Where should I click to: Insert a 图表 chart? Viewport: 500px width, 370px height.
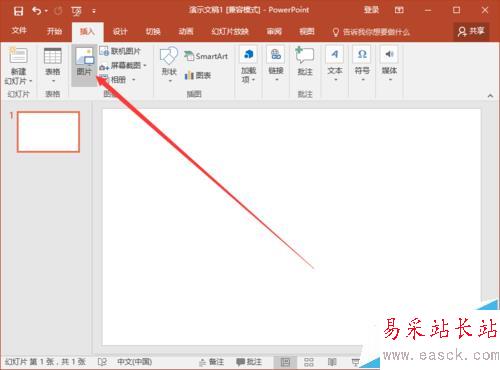198,75
